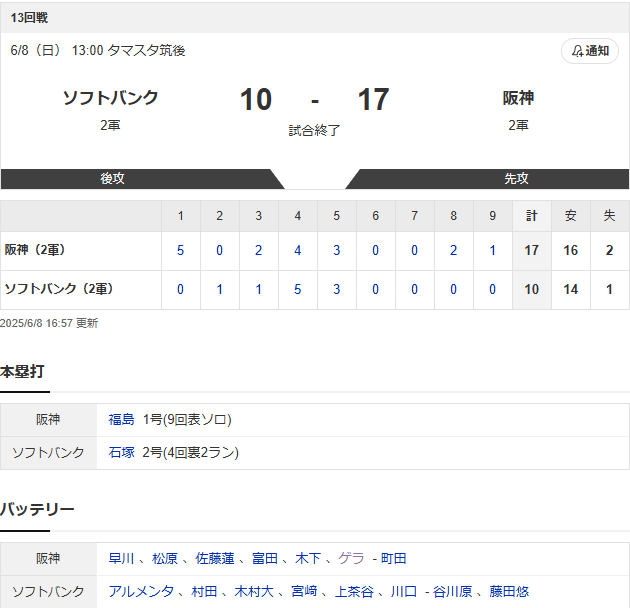630x608 pixels.
Task: Open pitcher 木村大 player link
Action: point(254,592)
